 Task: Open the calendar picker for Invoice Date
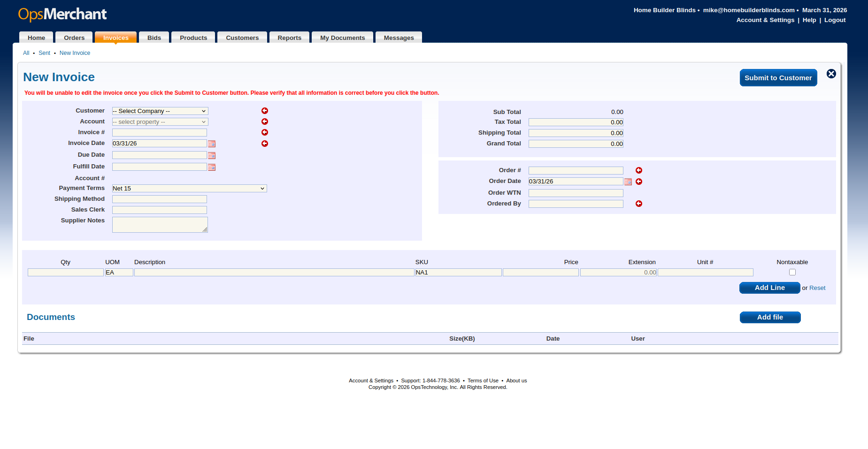[212, 144]
